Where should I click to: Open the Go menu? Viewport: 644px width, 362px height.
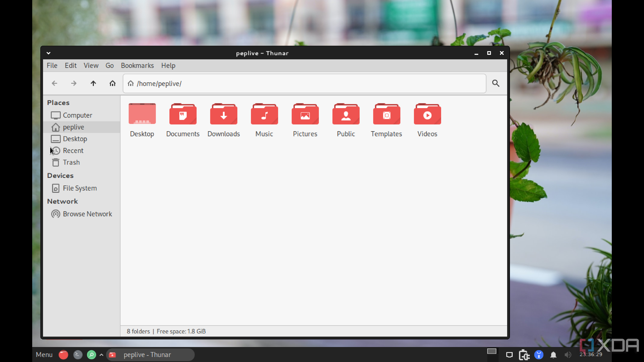point(110,65)
